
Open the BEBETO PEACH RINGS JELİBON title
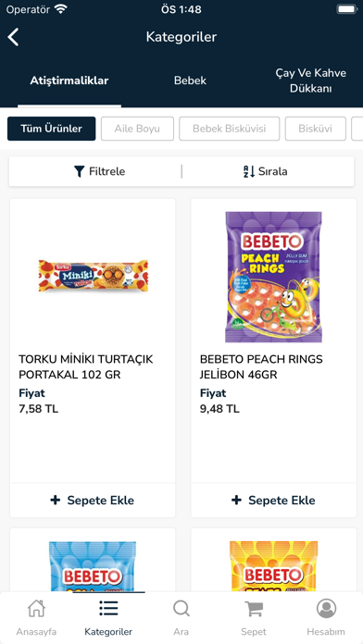click(x=261, y=366)
